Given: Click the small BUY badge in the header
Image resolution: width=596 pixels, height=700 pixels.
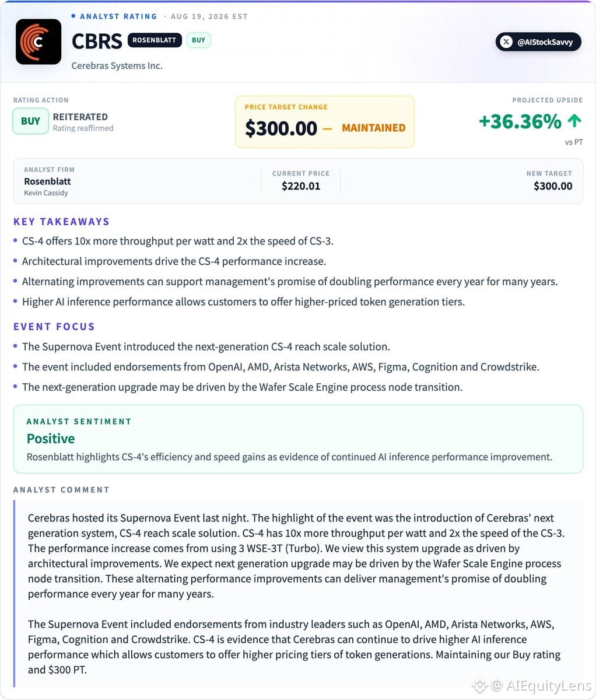Looking at the screenshot, I should tap(199, 40).
